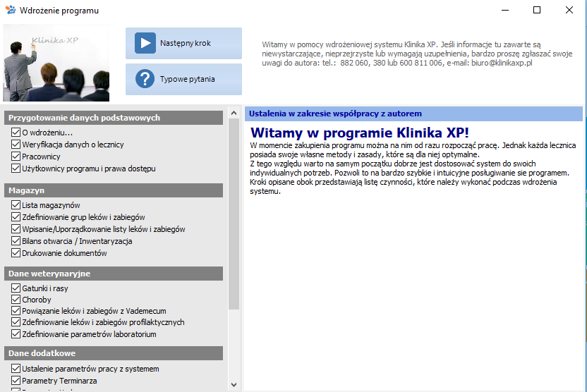Toggle 'Powiązanie leków i zabiegów z Vademecum' checkbox
The width and height of the screenshot is (587, 392).
tap(16, 311)
